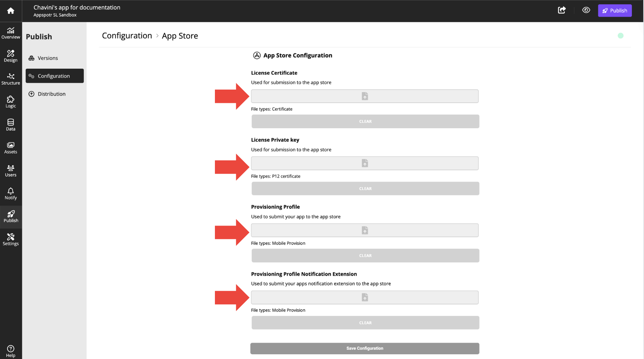Image resolution: width=644 pixels, height=359 pixels.
Task: Upload Provisioning Profile Notification Extension file
Action: tap(365, 297)
